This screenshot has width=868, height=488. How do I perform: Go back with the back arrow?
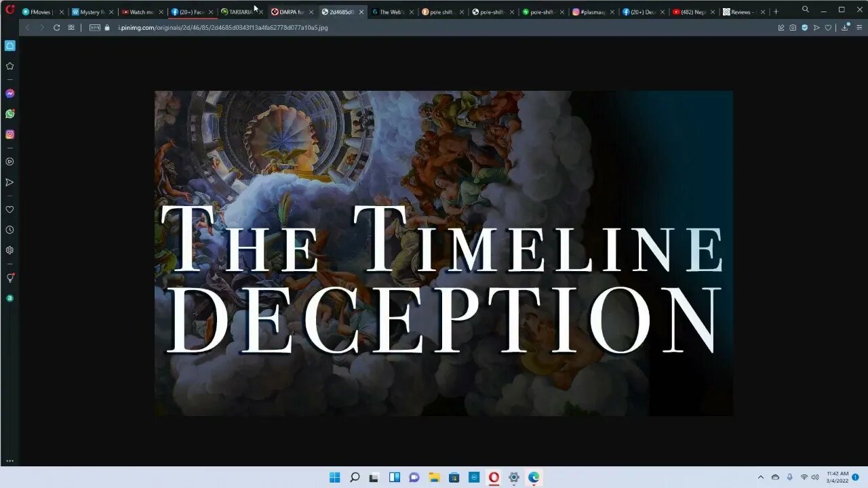tap(27, 28)
